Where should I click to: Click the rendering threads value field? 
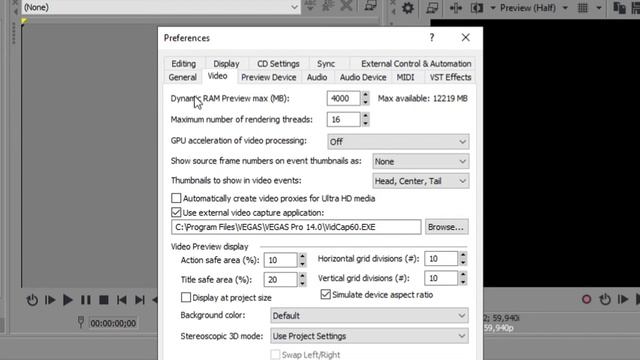[x=343, y=120]
